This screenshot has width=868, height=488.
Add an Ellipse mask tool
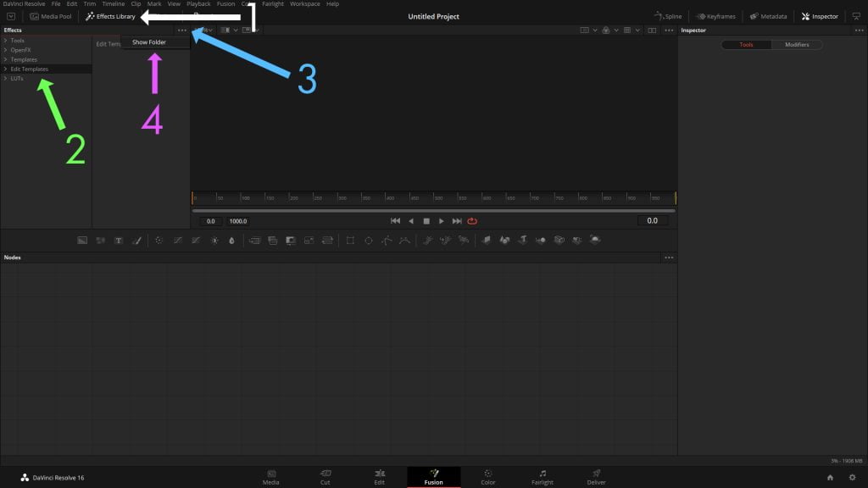(x=369, y=240)
